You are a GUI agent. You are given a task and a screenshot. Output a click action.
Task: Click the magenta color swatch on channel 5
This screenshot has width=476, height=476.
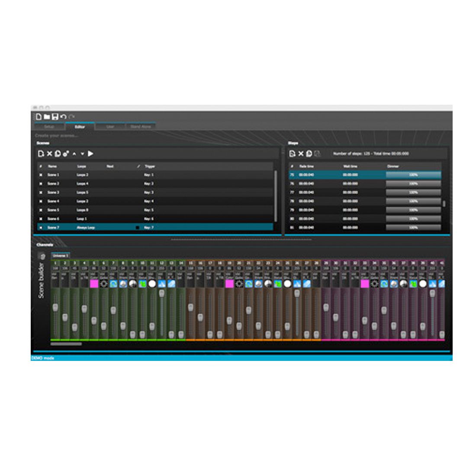(x=94, y=284)
